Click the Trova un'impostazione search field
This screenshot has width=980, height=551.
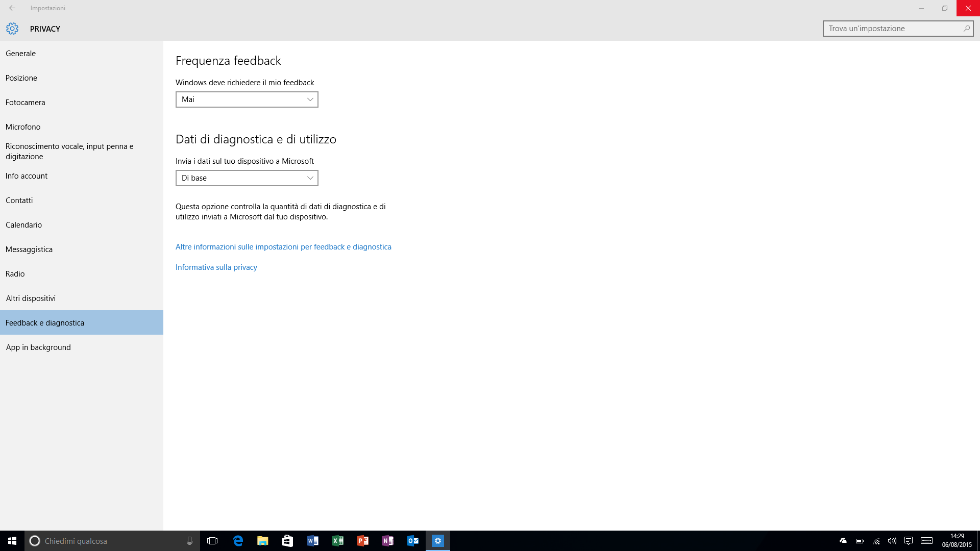point(898,29)
